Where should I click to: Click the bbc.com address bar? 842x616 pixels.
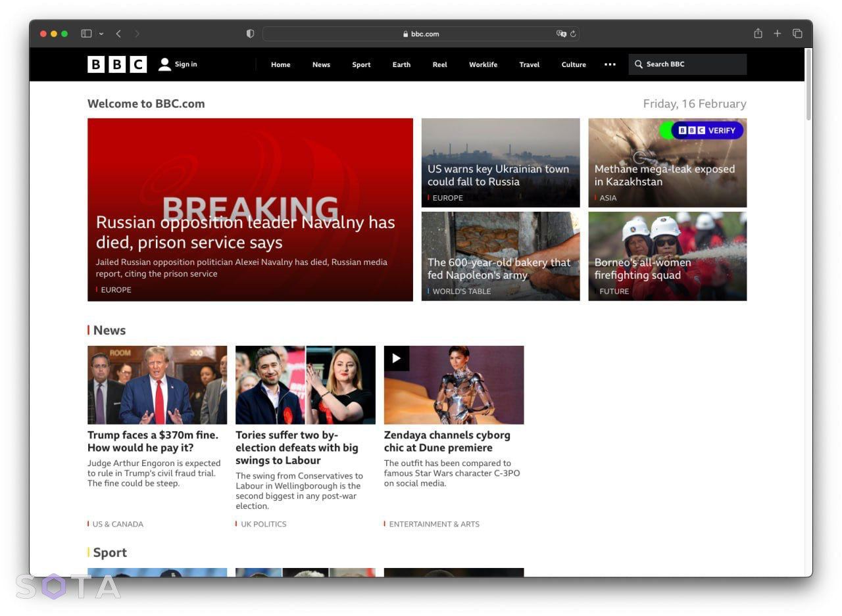coord(421,34)
